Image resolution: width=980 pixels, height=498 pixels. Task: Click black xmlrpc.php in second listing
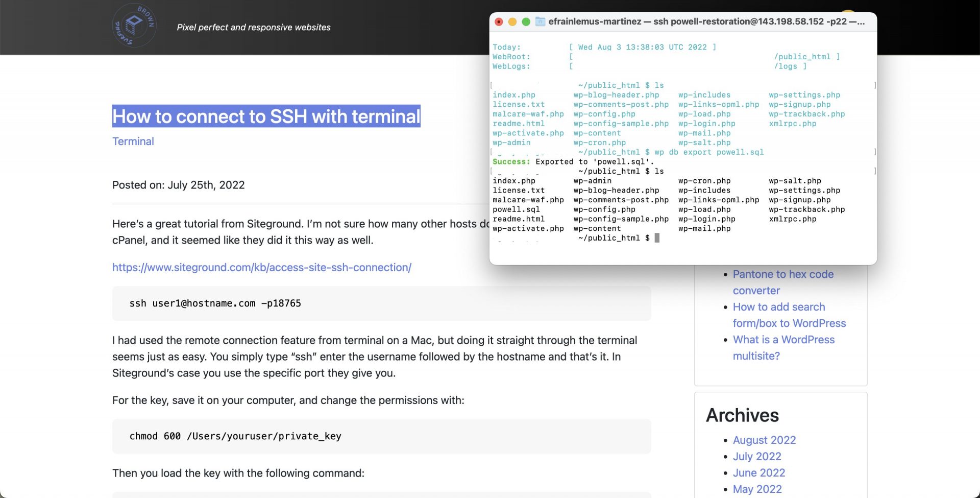[793, 219]
